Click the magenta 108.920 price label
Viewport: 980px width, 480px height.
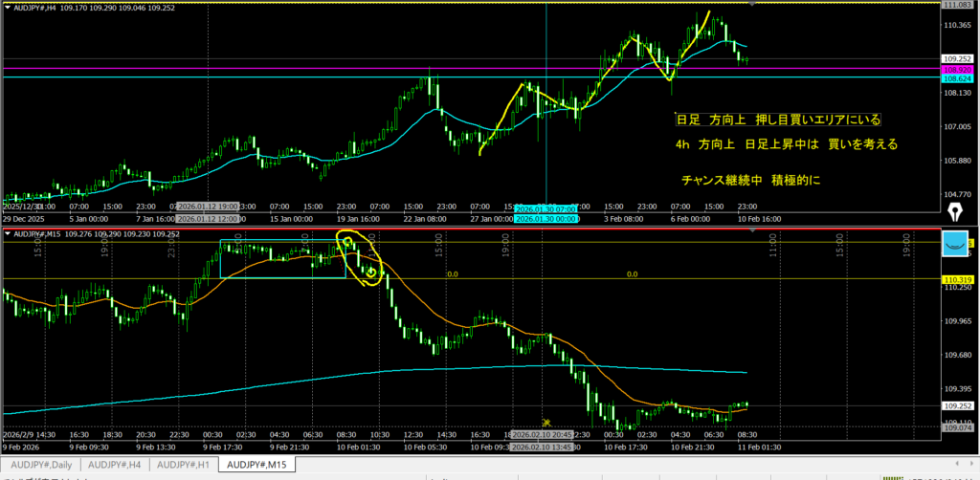pyautogui.click(x=957, y=71)
